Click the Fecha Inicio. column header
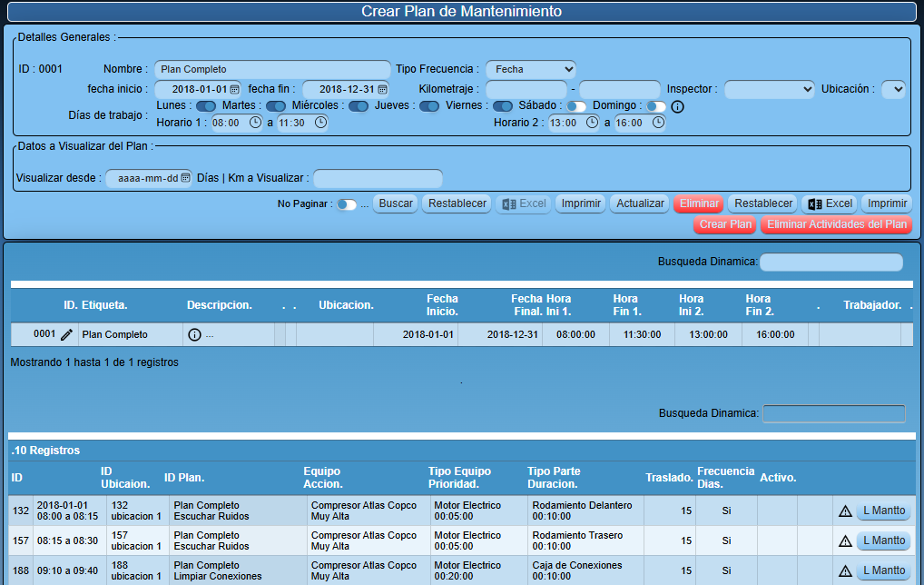 (x=442, y=305)
